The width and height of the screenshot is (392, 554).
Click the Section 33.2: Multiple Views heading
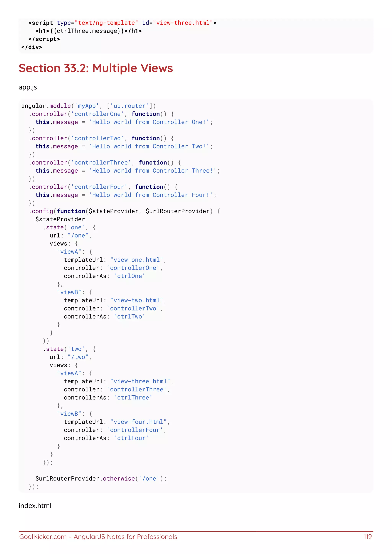click(96, 68)
